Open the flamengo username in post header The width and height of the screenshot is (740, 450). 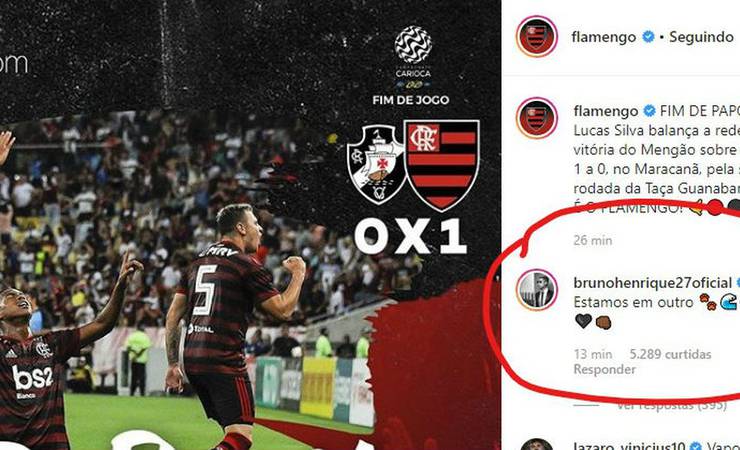coord(604,37)
